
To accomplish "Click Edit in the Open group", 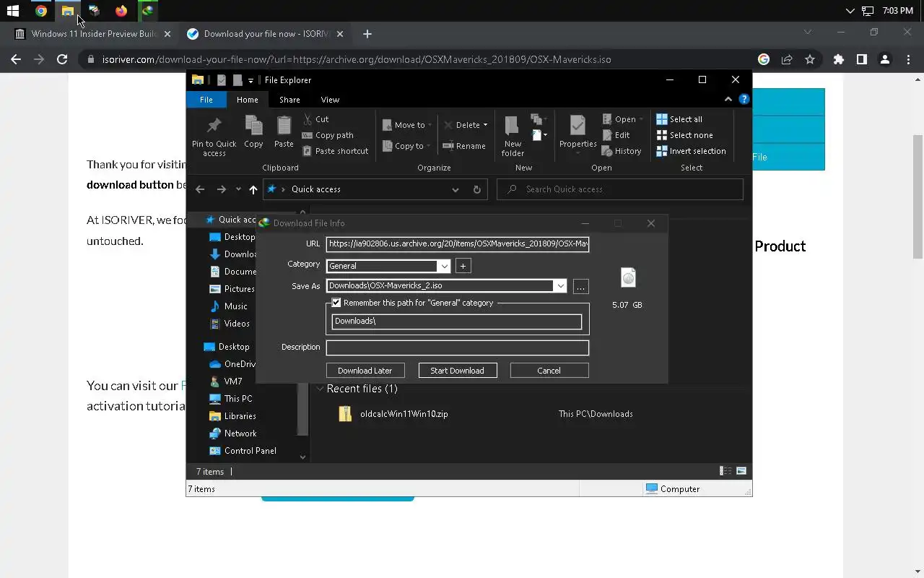I will point(616,135).
